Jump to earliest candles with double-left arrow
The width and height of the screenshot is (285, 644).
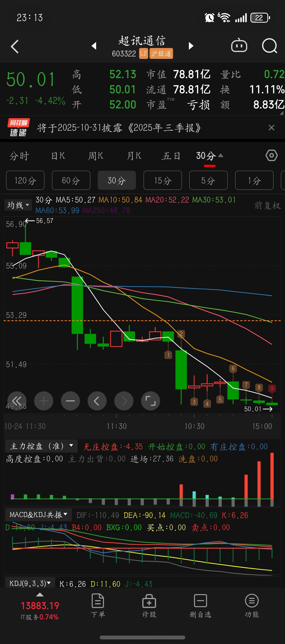pos(17,401)
